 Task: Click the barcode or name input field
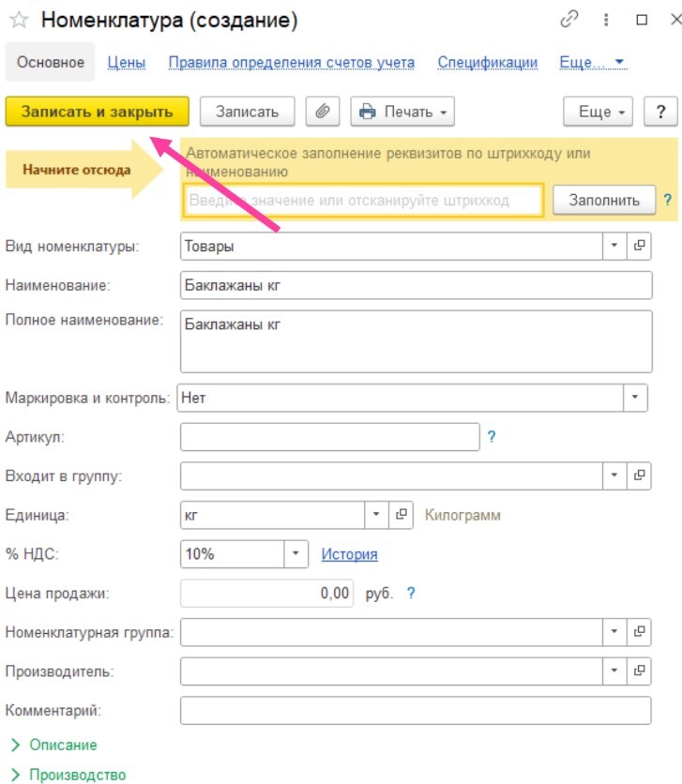(362, 200)
